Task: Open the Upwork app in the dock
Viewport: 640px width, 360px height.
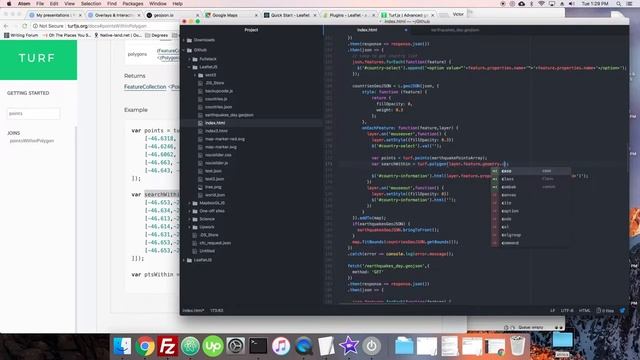Action: tap(213, 346)
